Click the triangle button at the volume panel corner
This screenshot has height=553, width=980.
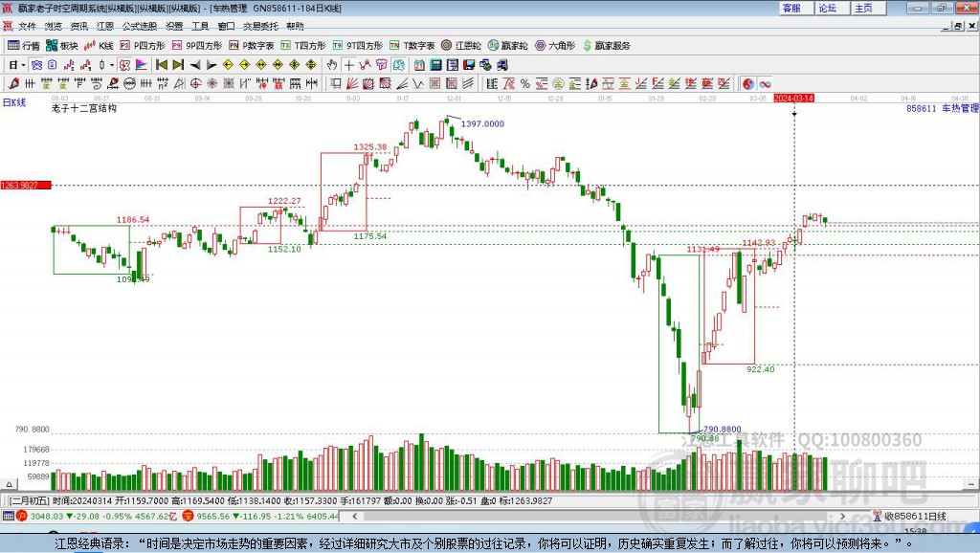click(x=9, y=484)
